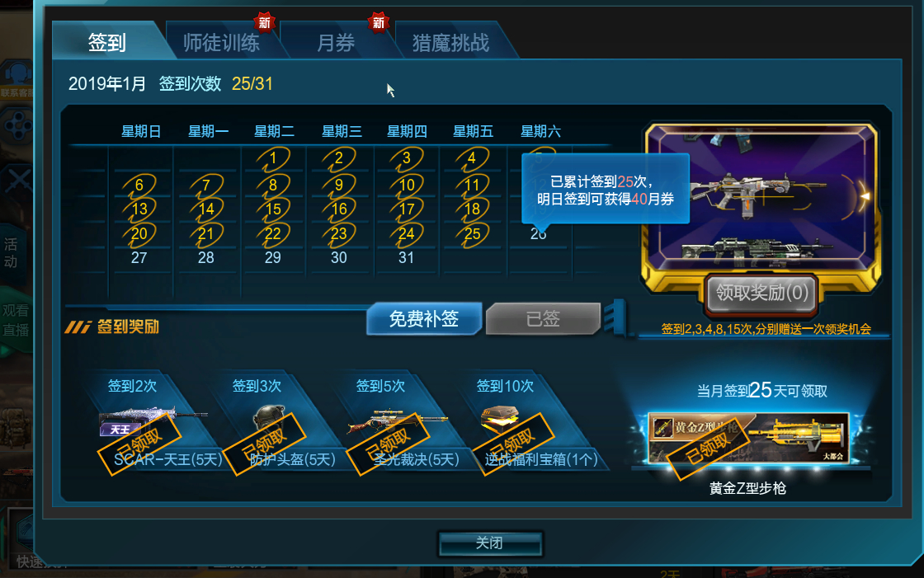Click the gamepad icon in left sidebar

17,125
